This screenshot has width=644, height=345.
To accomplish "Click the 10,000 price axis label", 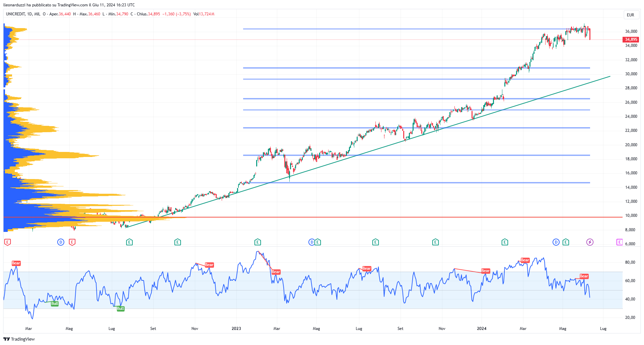I will click(x=631, y=215).
